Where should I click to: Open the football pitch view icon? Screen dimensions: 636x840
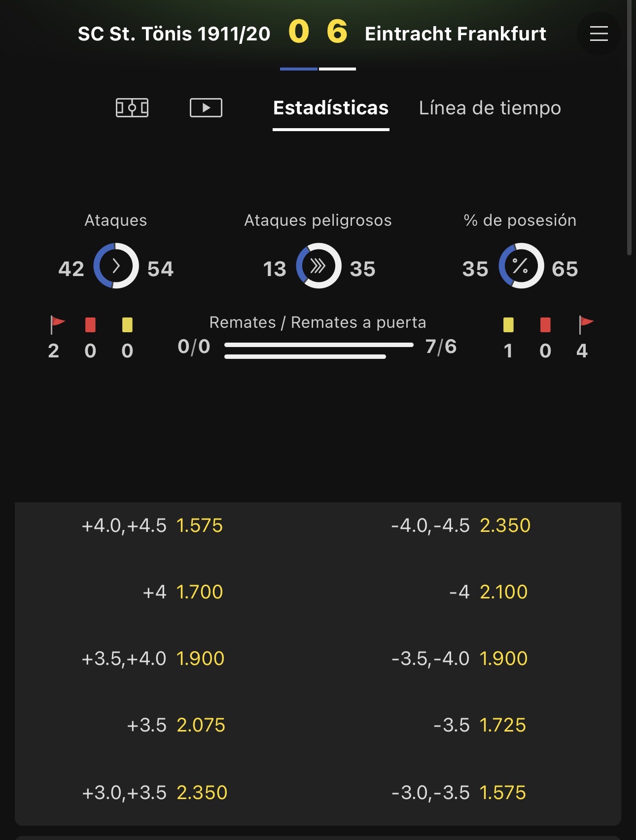(132, 107)
